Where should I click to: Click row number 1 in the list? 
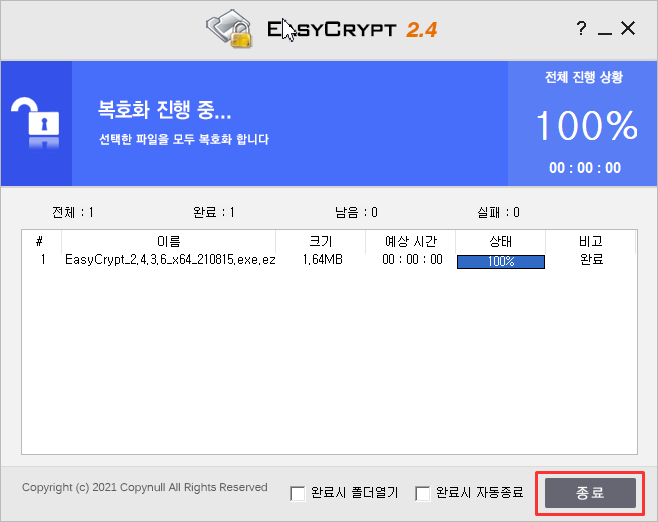pos(43,260)
